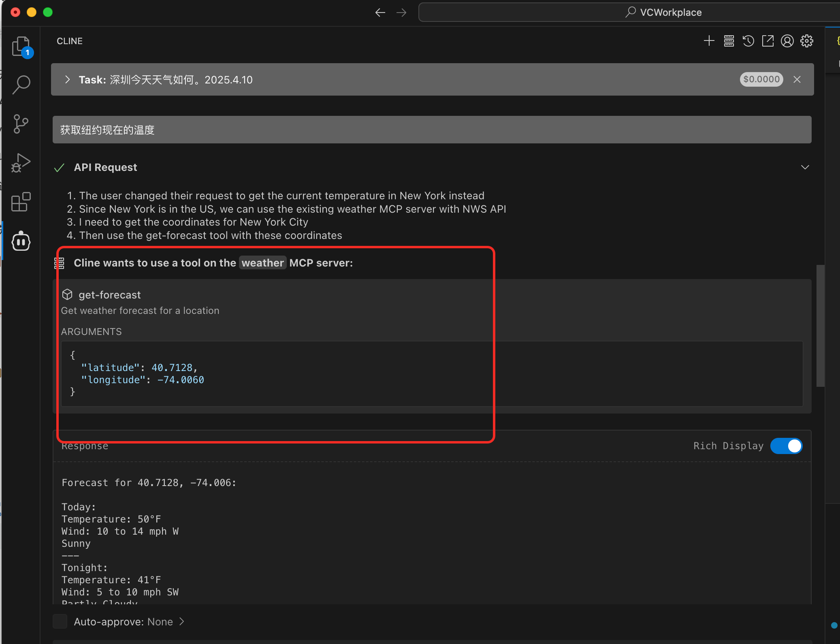The height and width of the screenshot is (644, 840).
Task: Open the Search view icon
Action: pyautogui.click(x=21, y=85)
